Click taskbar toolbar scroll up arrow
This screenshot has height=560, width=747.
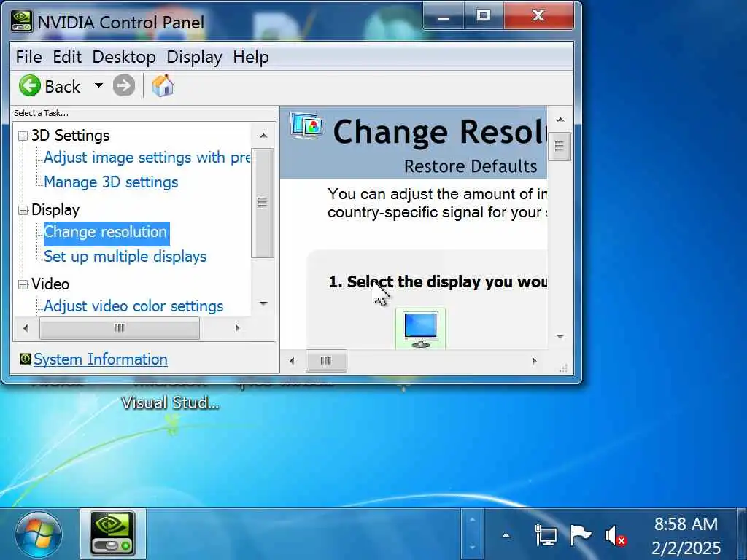click(x=473, y=519)
